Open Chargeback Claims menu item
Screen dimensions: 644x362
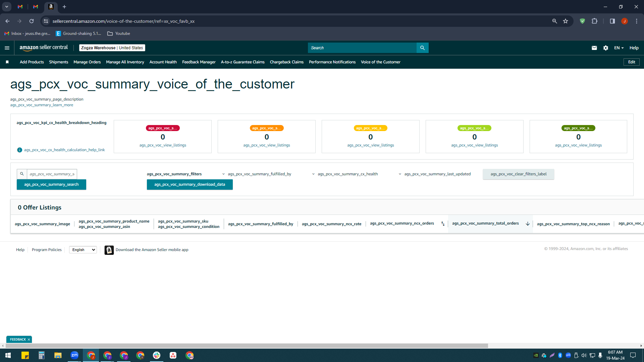pyautogui.click(x=287, y=62)
